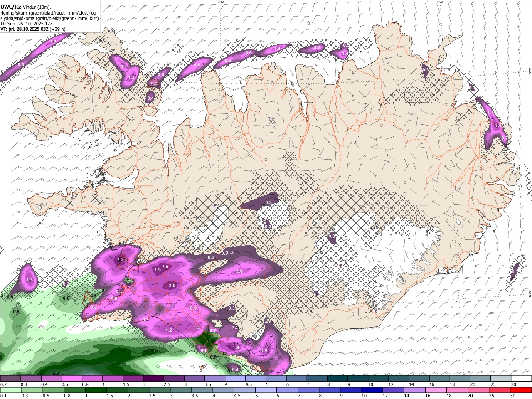Click the '4.5' label on the lower scale
532x399 pixels.
click(x=237, y=396)
